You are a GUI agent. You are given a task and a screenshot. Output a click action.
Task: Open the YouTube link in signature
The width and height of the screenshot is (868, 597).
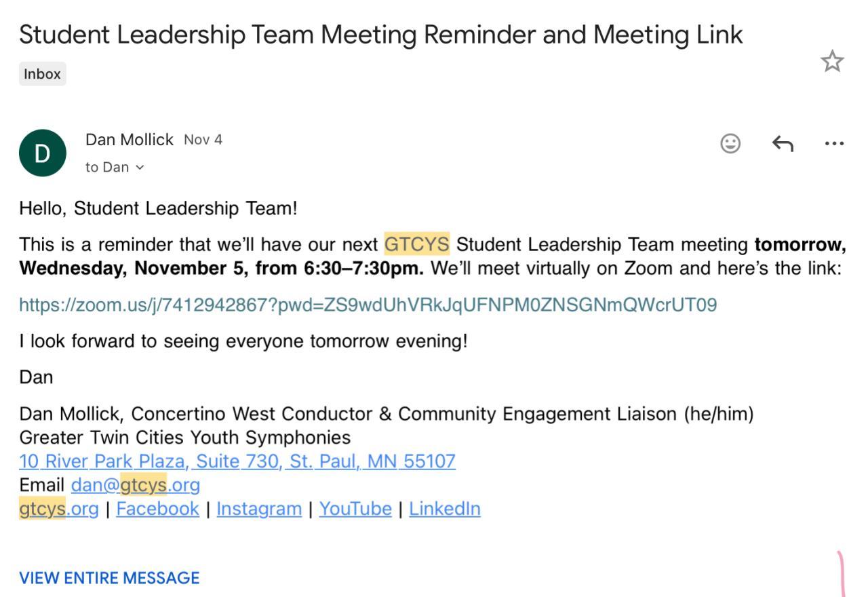pyautogui.click(x=355, y=509)
